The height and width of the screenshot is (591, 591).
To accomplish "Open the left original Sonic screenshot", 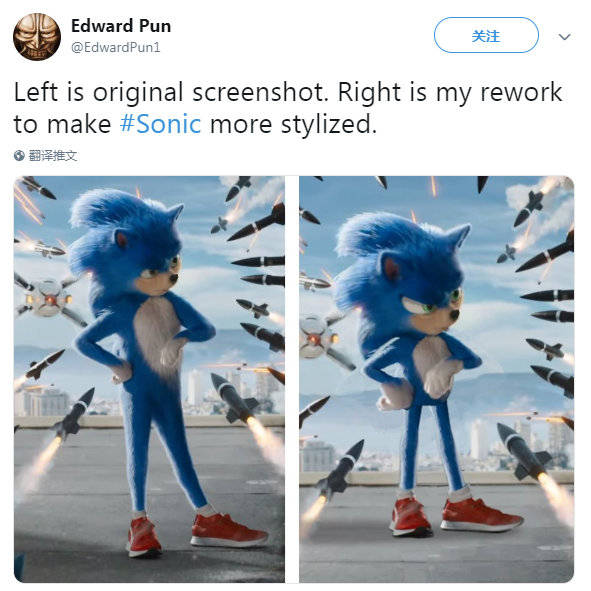I will click(x=149, y=379).
